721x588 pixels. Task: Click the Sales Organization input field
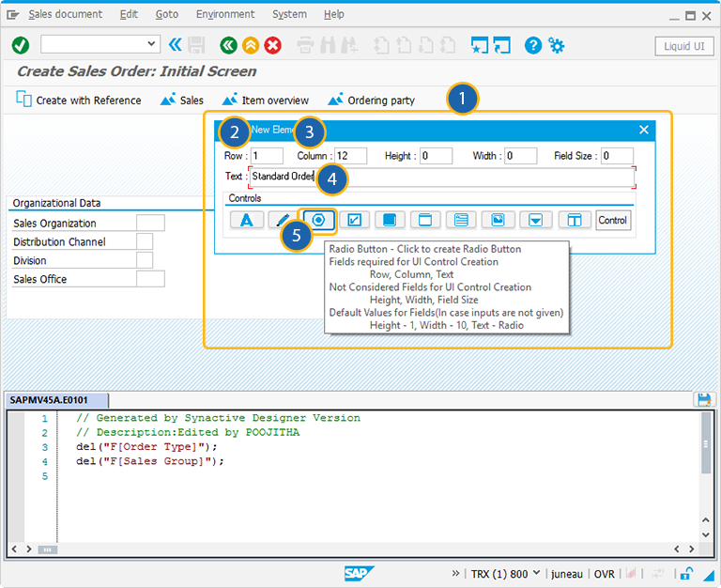150,223
